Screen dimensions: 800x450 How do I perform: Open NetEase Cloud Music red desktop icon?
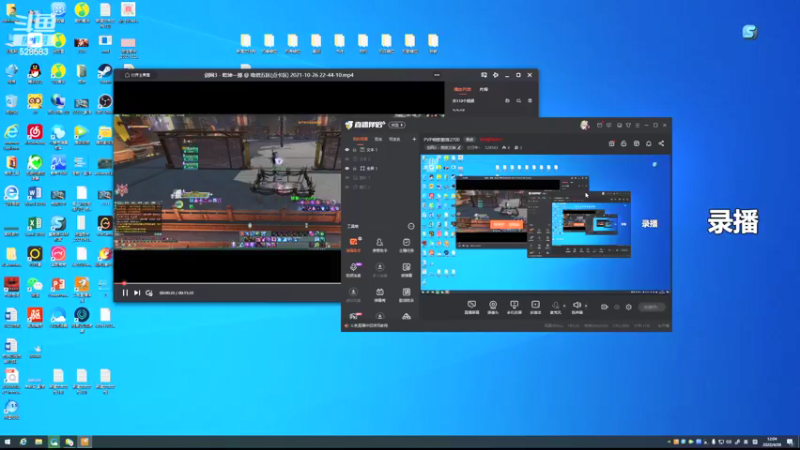(35, 133)
